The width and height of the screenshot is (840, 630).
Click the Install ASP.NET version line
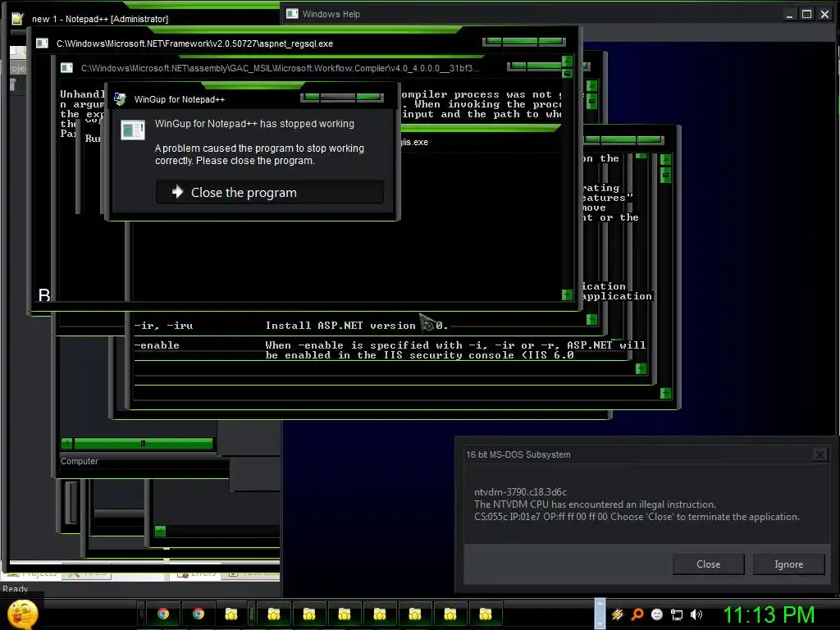click(x=357, y=326)
